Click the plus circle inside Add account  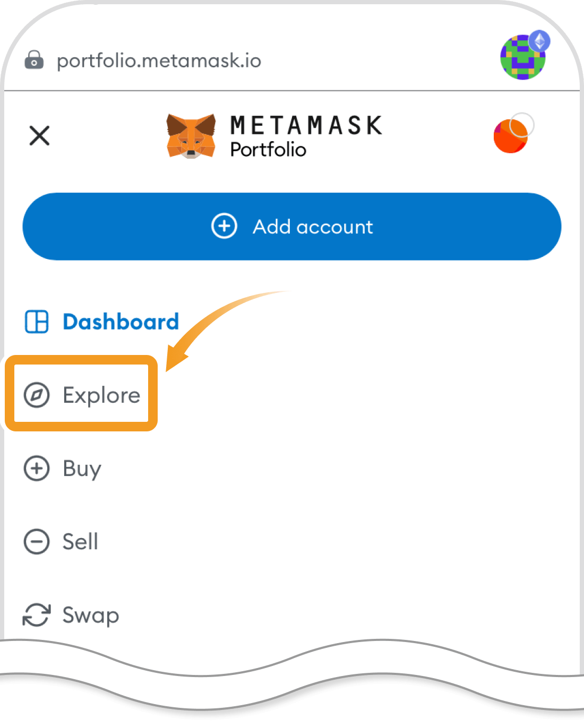click(224, 227)
